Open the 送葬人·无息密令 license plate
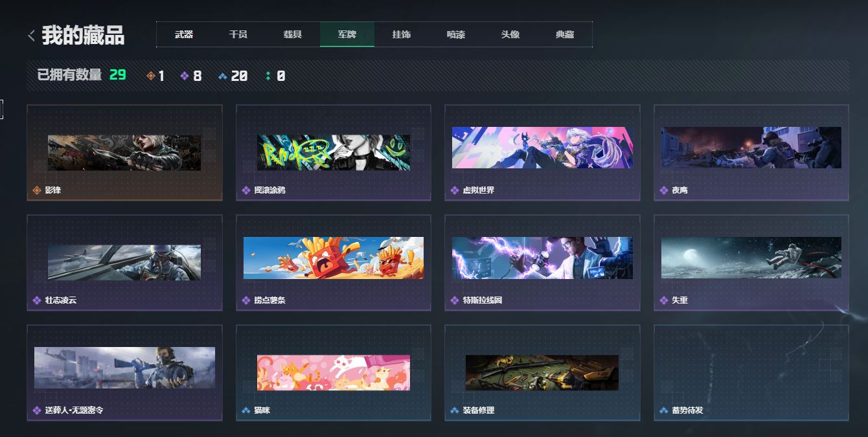The height and width of the screenshot is (437, 868). [124, 372]
